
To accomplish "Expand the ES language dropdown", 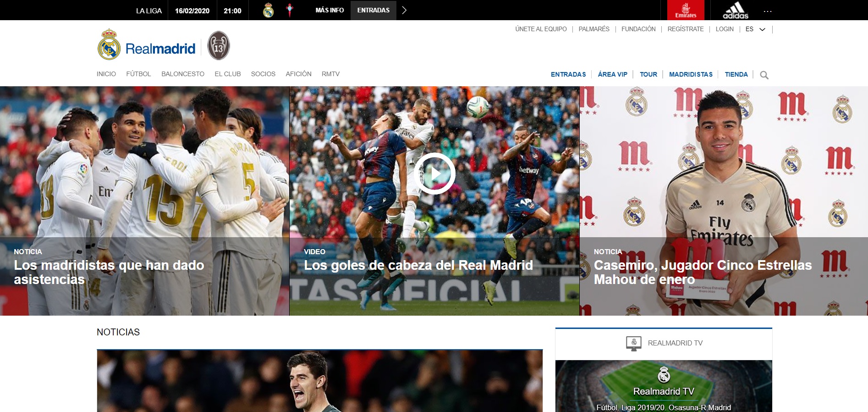I will click(755, 29).
